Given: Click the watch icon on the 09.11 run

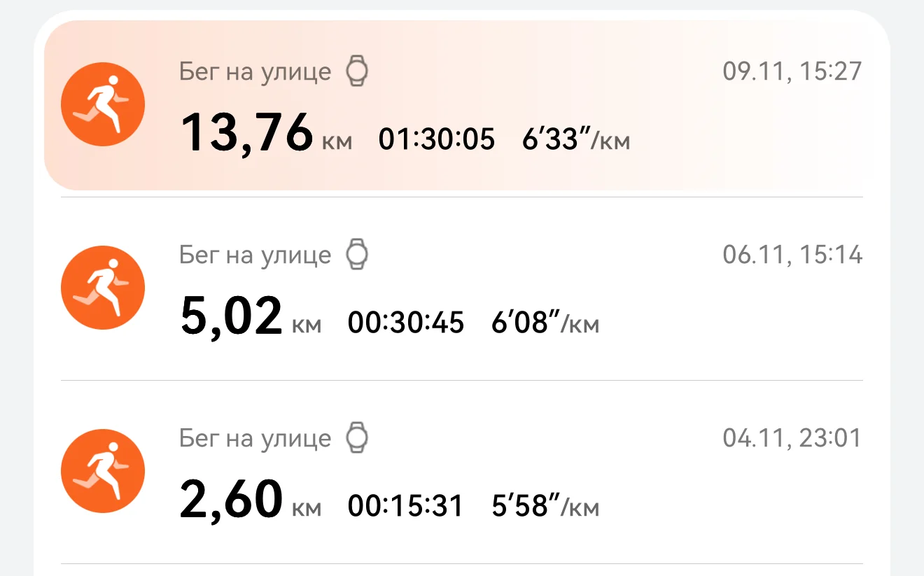Looking at the screenshot, I should tap(358, 71).
